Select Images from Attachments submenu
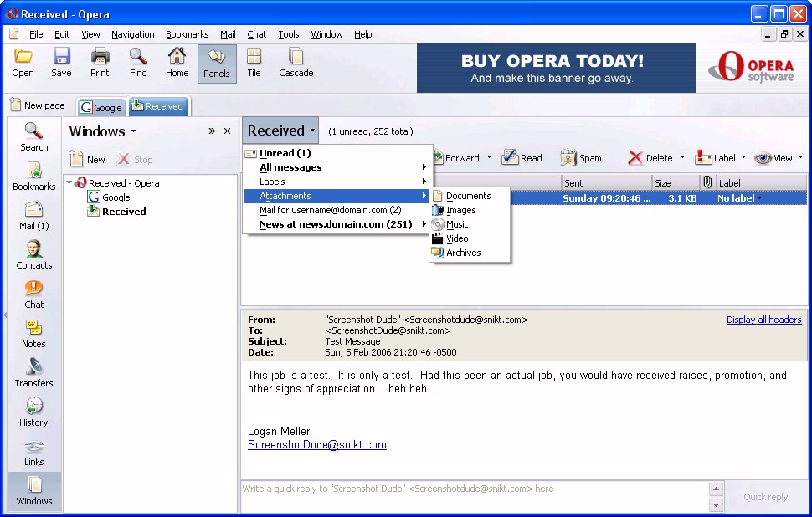This screenshot has width=812, height=517. coord(460,210)
